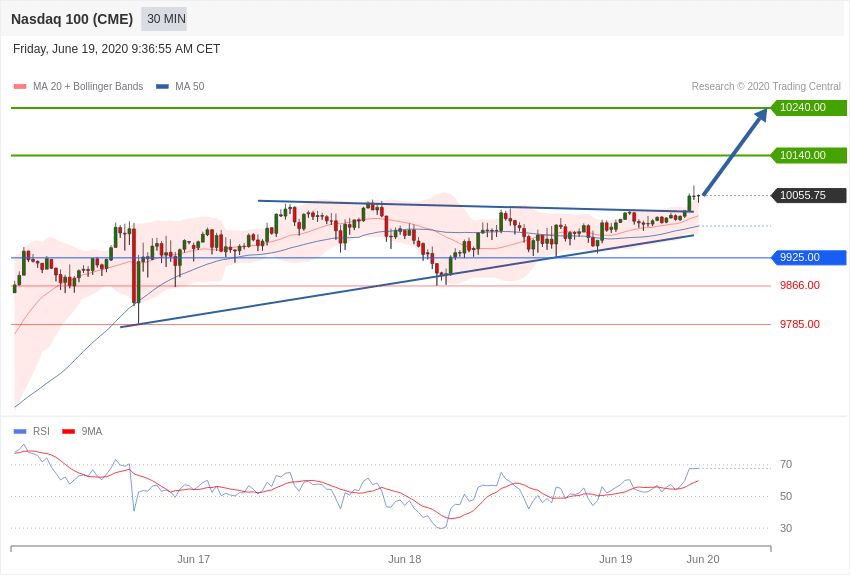Image resolution: width=850 pixels, height=576 pixels.
Task: Click the red 9785.00 support label
Action: (800, 325)
